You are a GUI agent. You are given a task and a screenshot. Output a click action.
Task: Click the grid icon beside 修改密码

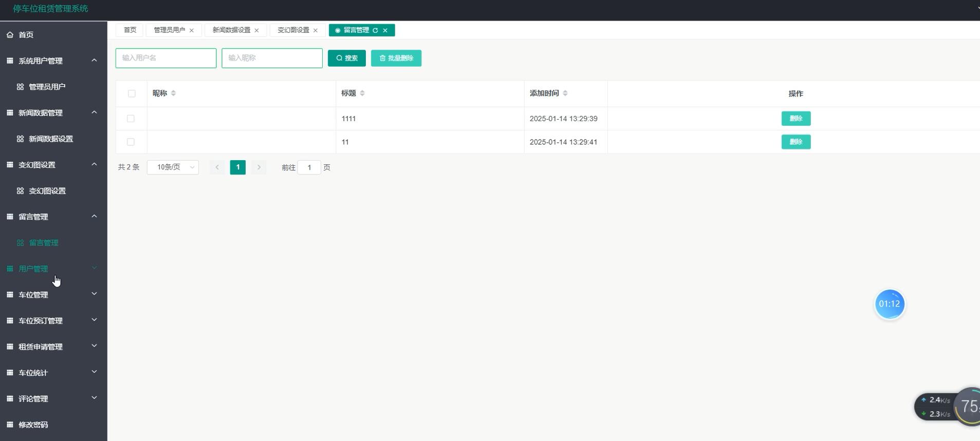click(10, 425)
